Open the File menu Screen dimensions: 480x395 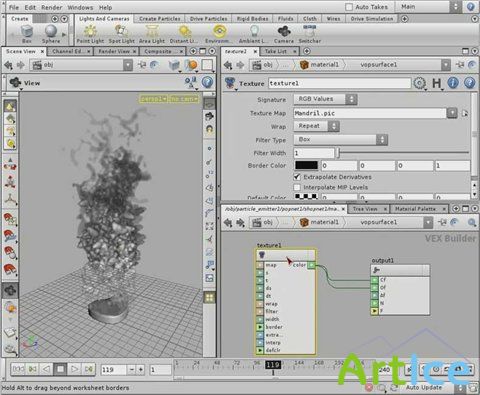tap(14, 7)
